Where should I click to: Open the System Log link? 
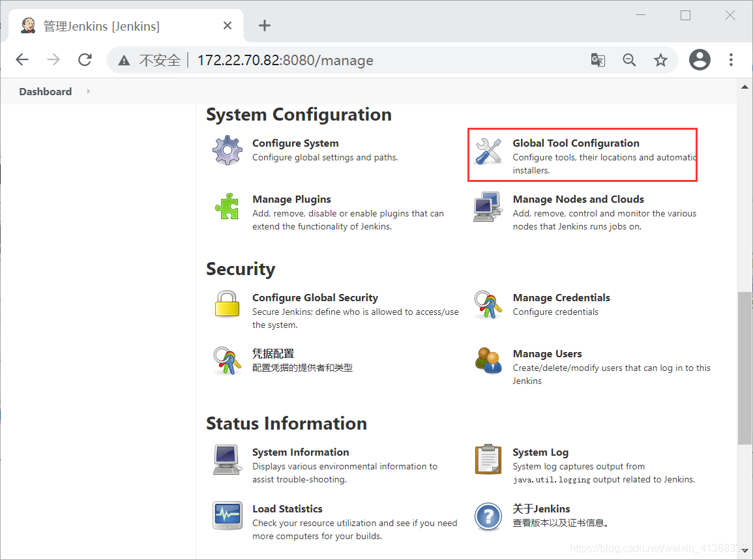[540, 452]
